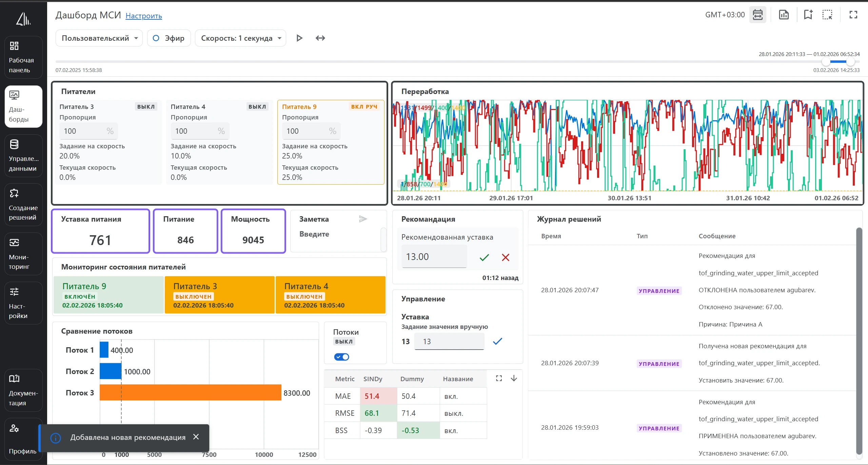Viewport: 868px width, 465px height.
Task: Click the Настроить link
Action: click(144, 16)
